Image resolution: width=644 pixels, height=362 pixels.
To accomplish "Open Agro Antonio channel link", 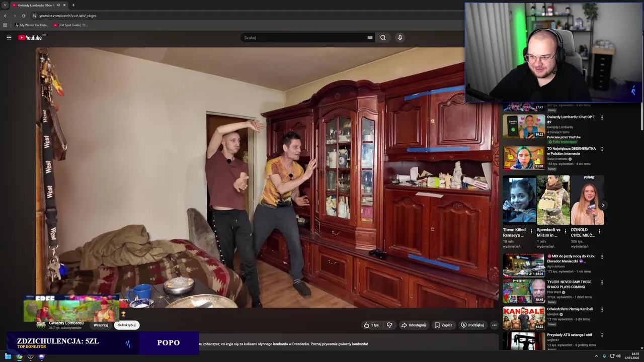I will pyautogui.click(x=556, y=266).
